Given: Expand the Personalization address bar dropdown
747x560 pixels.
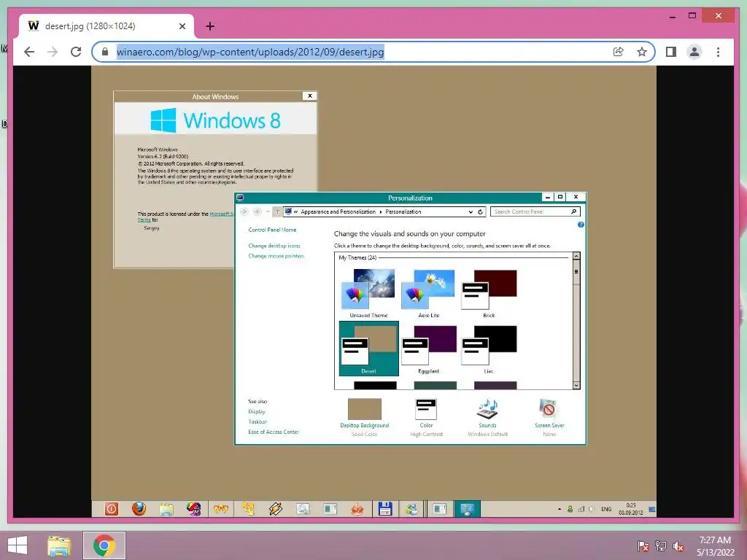Looking at the screenshot, I should coord(471,212).
